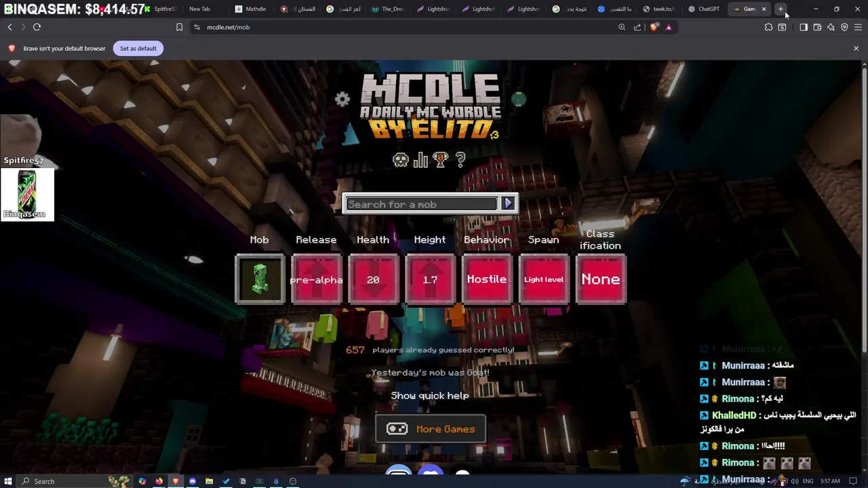Click the Mountain Dew Binqasem overlay image

pos(27,195)
